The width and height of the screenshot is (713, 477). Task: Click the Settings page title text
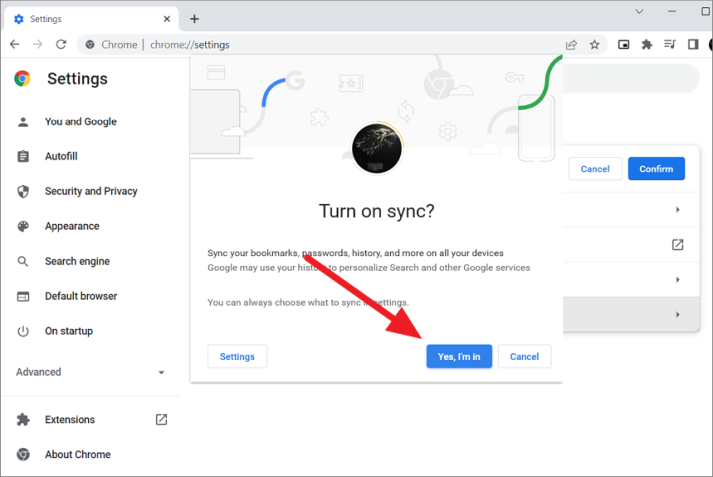[x=77, y=79]
